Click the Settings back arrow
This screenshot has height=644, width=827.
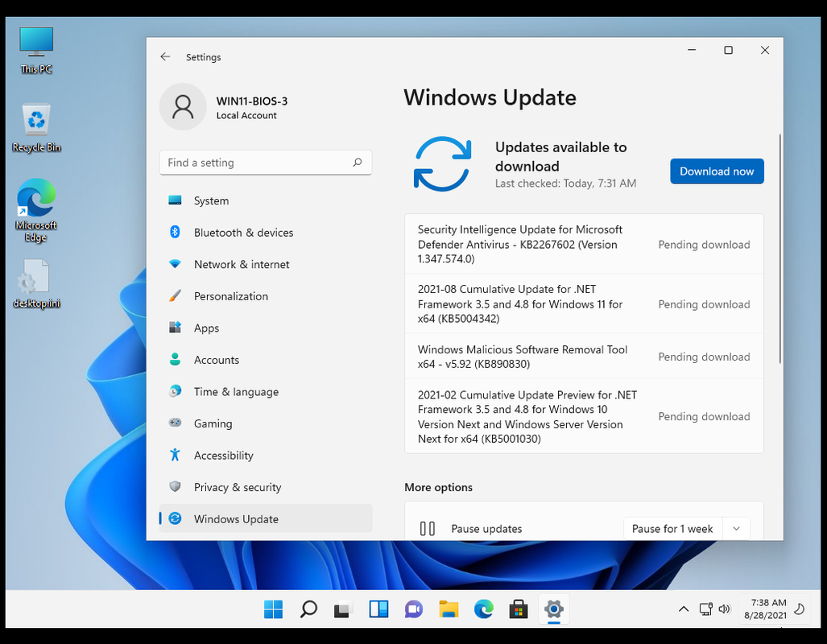point(165,56)
